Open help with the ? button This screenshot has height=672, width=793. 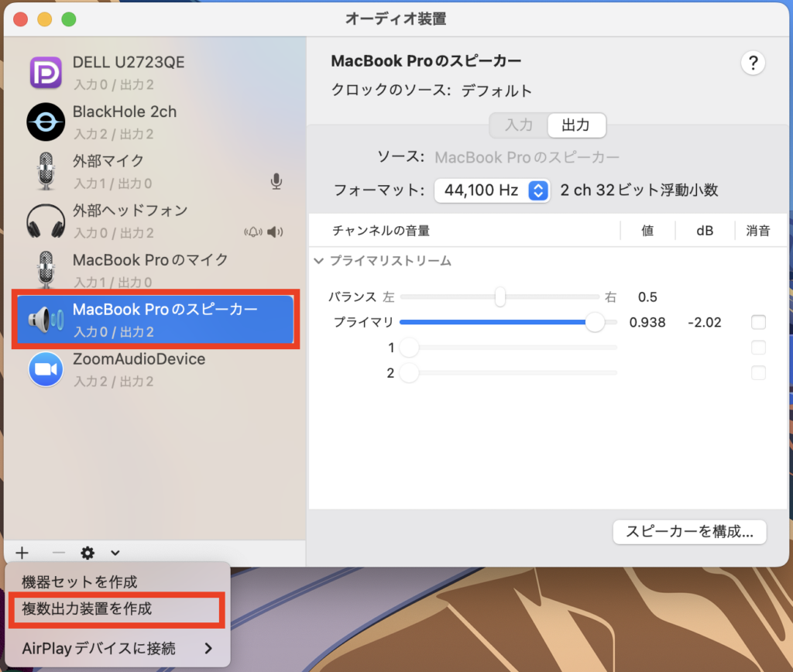753,63
